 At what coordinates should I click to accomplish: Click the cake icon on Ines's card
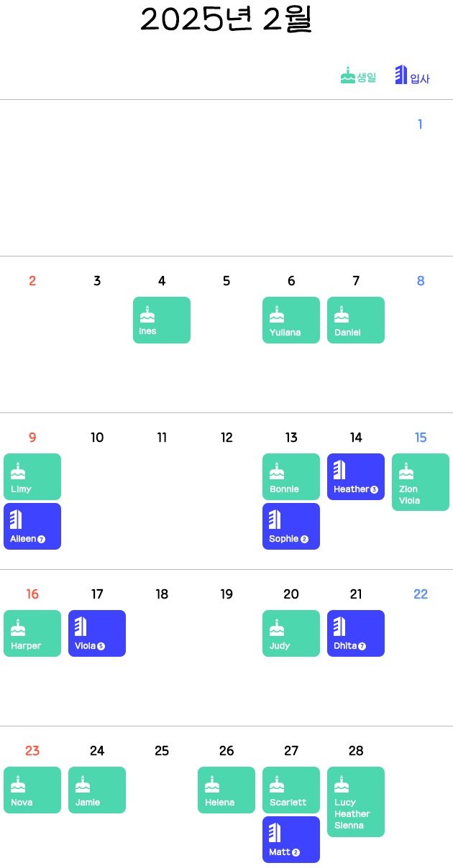tap(147, 314)
